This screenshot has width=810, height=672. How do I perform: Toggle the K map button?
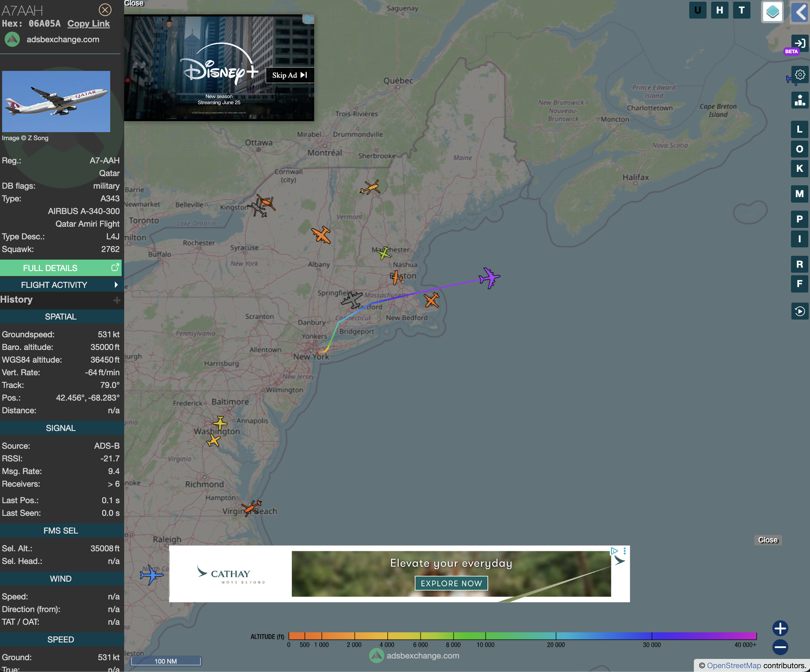tap(800, 168)
